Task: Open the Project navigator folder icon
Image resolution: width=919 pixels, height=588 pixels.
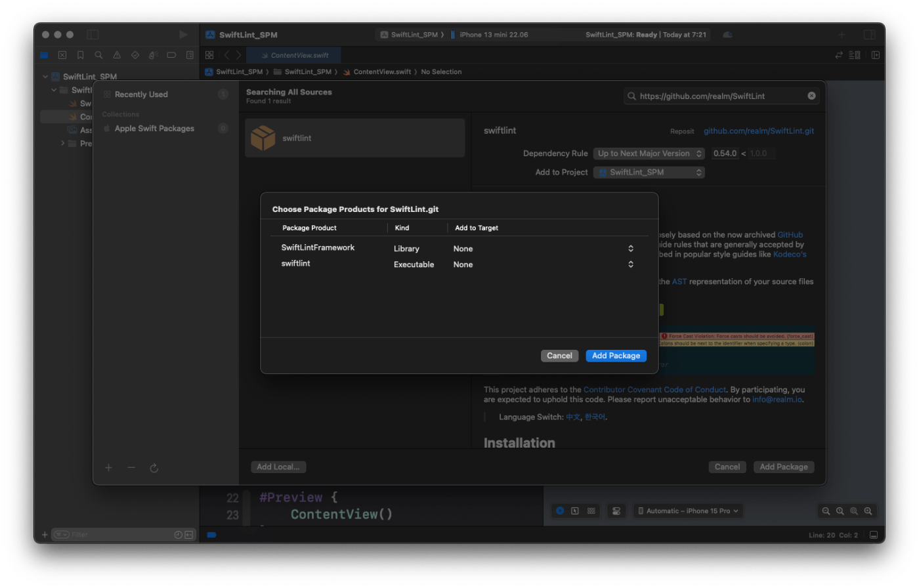Action: [x=44, y=55]
